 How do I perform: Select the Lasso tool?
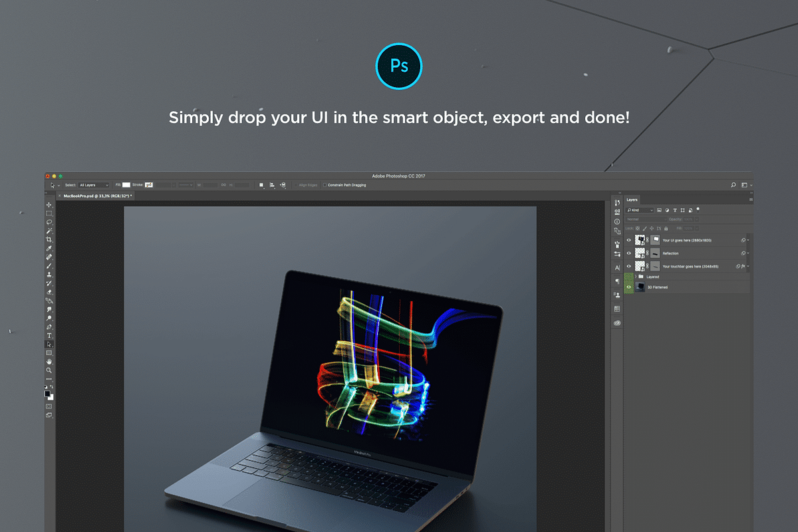[49, 222]
